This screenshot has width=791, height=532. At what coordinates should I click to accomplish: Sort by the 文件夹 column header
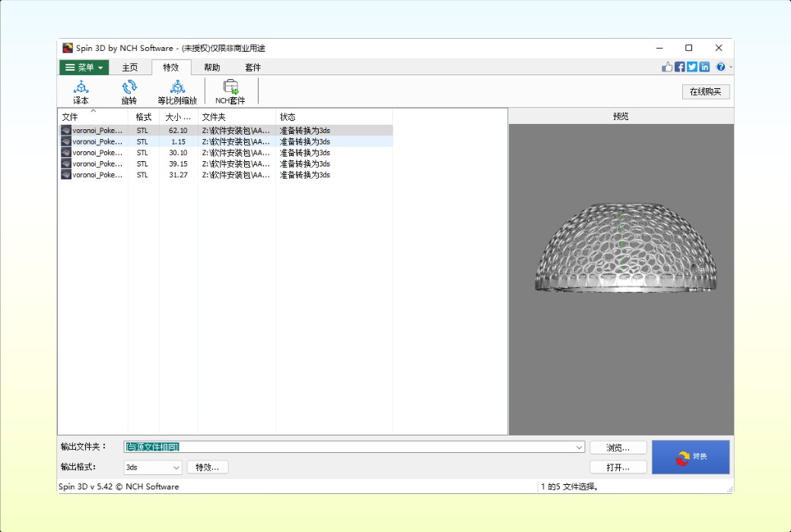point(237,117)
